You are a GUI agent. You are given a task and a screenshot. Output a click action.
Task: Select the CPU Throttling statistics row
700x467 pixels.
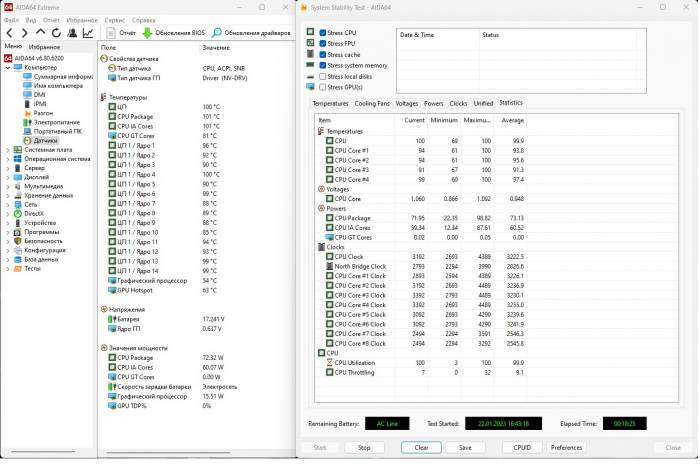(x=421, y=373)
